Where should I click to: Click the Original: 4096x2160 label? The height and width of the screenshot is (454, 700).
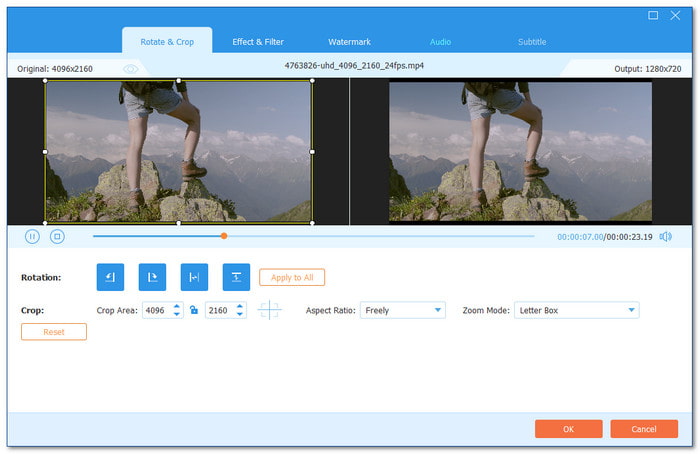tap(55, 69)
